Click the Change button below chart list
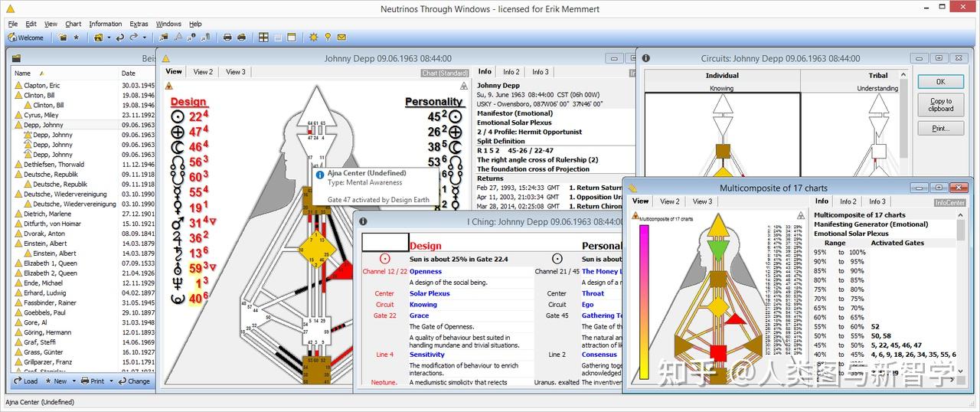 pos(133,381)
